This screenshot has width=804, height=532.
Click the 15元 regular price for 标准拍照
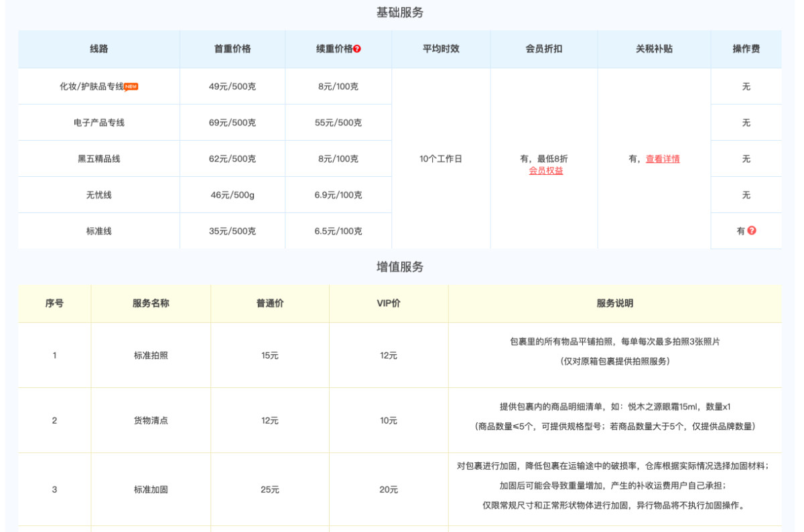[x=270, y=355]
